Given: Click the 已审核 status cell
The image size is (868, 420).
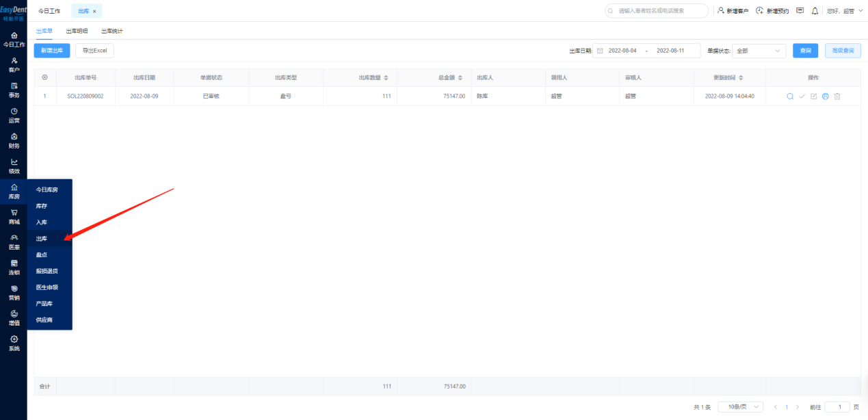Looking at the screenshot, I should pos(211,96).
